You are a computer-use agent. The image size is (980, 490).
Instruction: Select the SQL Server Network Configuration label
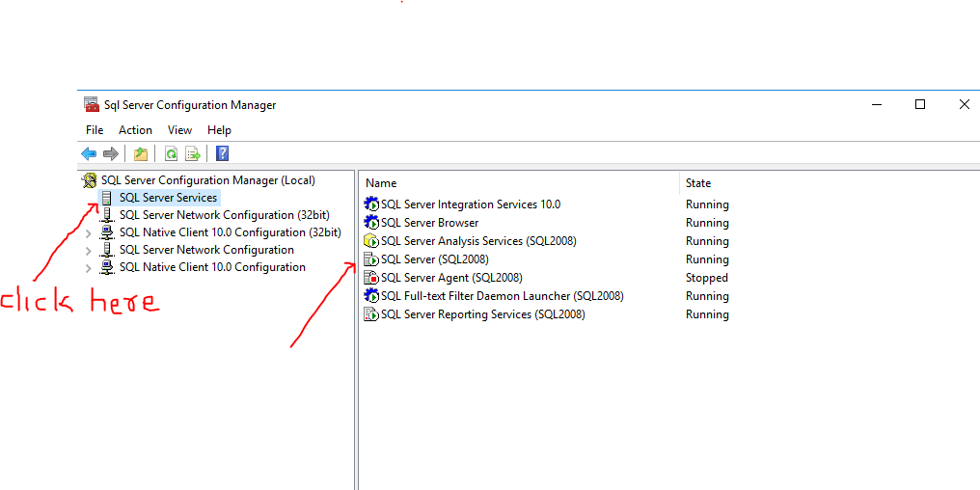[206, 250]
